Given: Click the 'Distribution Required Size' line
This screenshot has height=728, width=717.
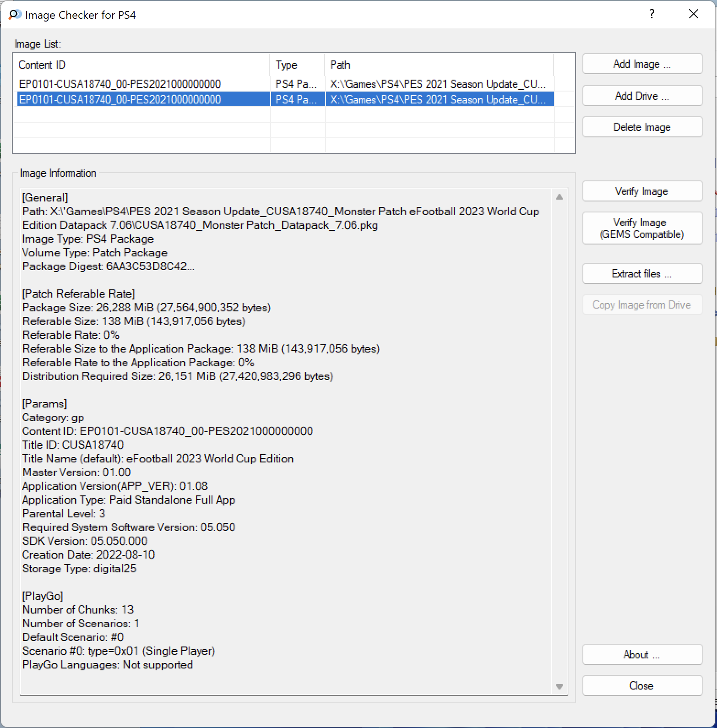Looking at the screenshot, I should 177,376.
